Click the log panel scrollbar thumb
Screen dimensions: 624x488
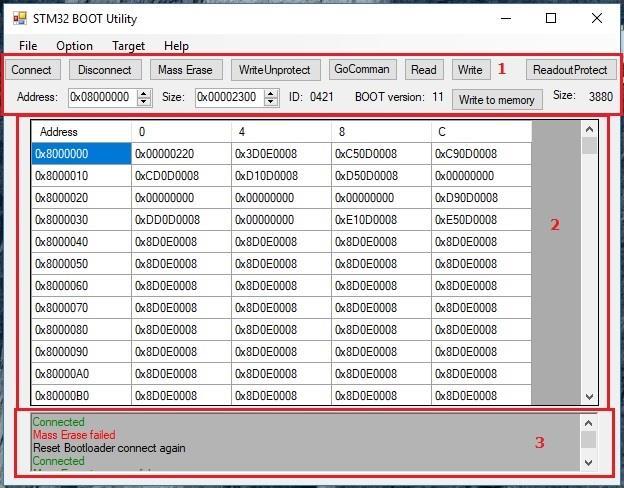589,440
